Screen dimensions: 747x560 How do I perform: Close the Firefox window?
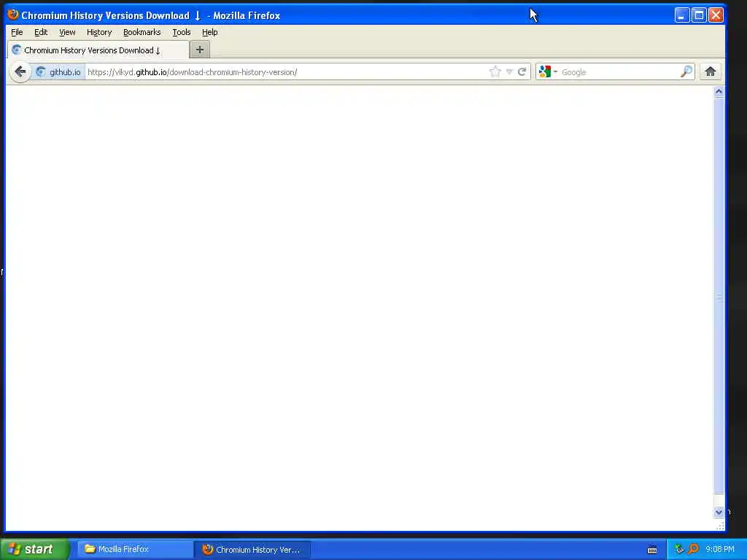click(716, 15)
